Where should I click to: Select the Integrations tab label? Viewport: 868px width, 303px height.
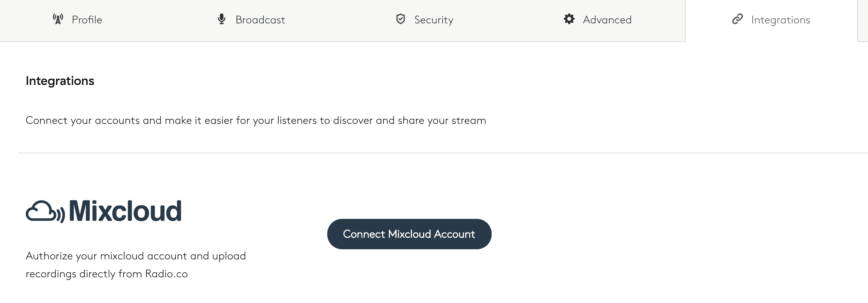click(780, 20)
